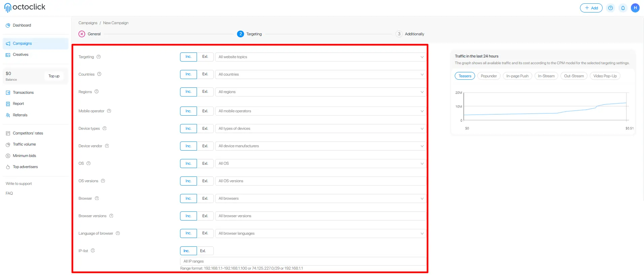Expand the All mobile operators dropdown

[x=320, y=111]
